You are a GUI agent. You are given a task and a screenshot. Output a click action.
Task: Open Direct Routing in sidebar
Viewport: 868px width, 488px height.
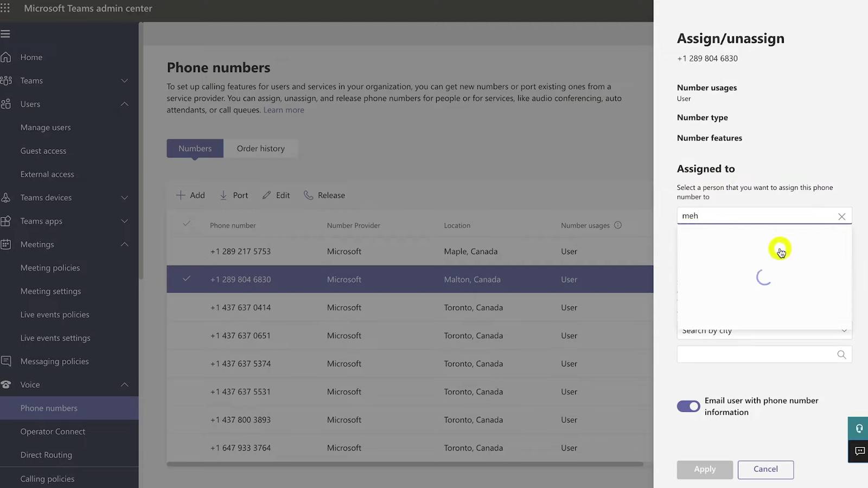(46, 455)
